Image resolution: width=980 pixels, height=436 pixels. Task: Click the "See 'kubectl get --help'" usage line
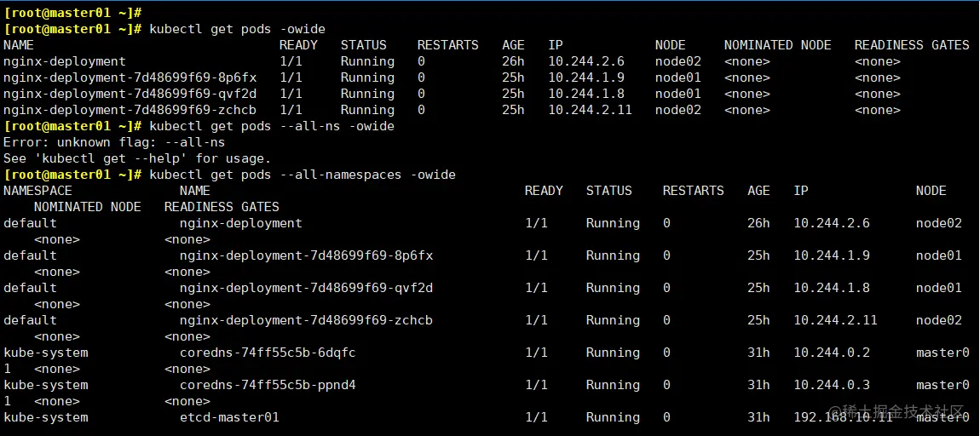136,158
